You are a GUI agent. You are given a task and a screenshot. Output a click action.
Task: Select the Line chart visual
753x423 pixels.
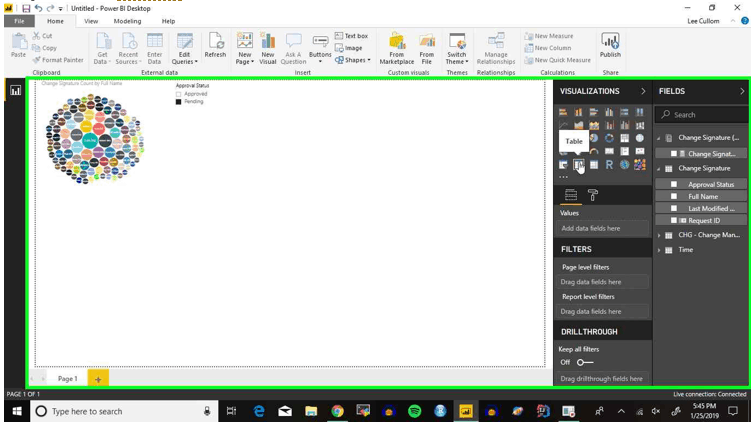point(563,125)
